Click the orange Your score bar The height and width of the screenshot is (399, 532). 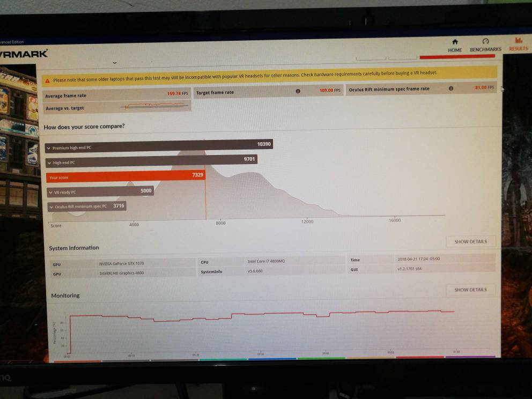pos(125,176)
